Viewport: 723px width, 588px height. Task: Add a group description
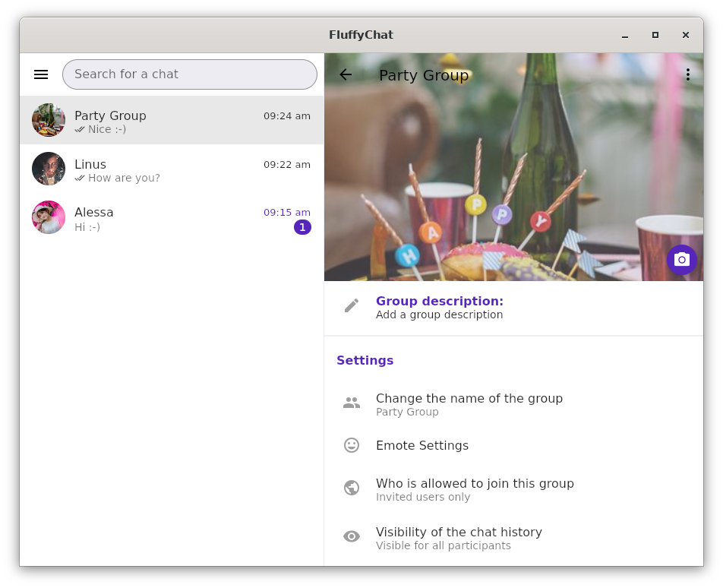click(x=440, y=308)
